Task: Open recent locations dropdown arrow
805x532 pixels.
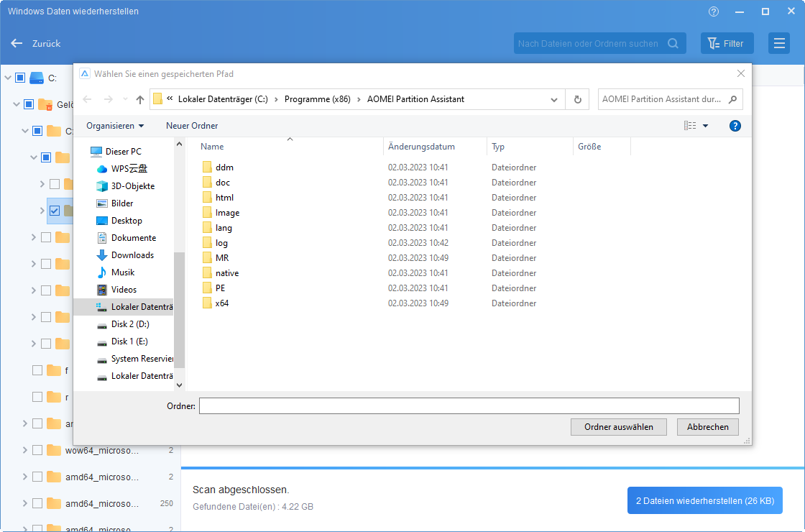Action: (125, 100)
